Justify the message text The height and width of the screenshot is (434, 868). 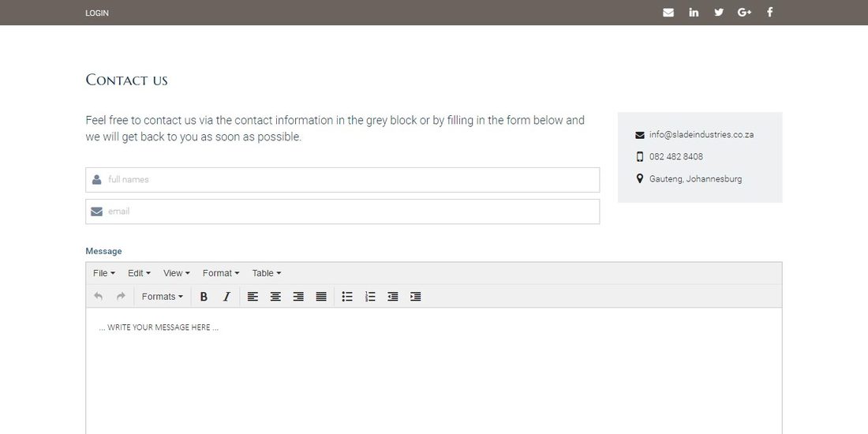[321, 297]
